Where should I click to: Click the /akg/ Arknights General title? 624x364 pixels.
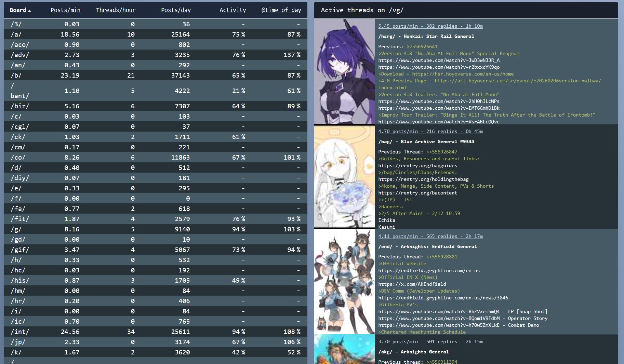click(x=413, y=352)
